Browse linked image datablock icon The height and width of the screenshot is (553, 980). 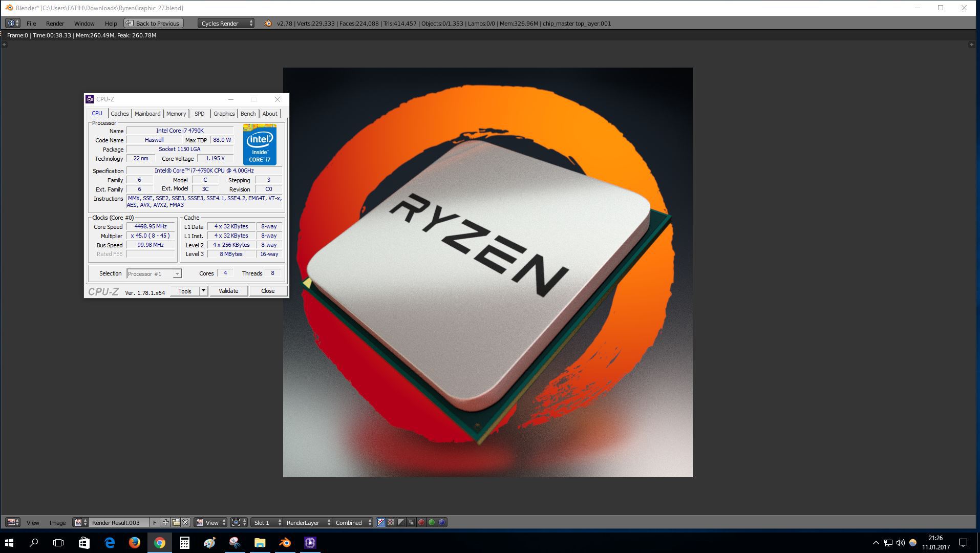pos(80,522)
